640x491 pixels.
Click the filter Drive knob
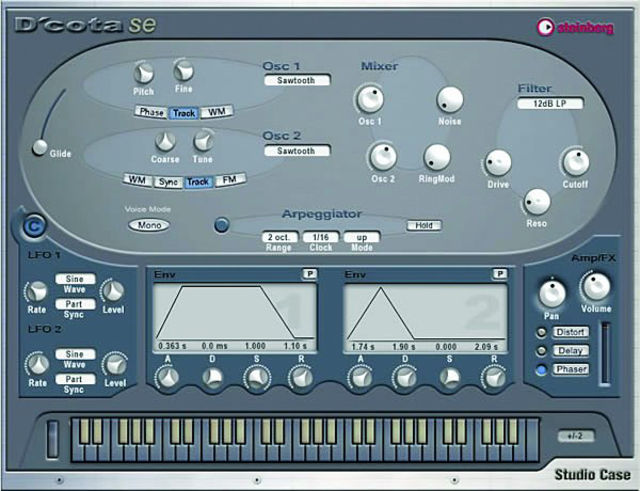click(498, 163)
